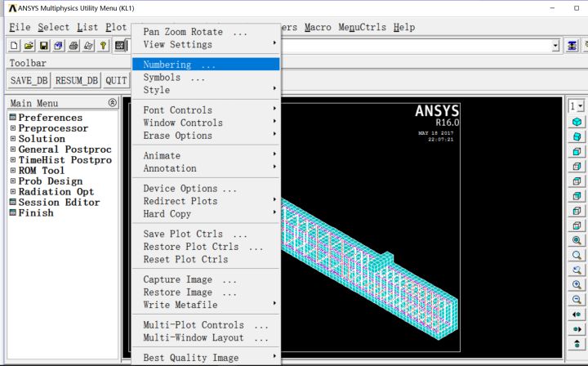The height and width of the screenshot is (366, 588).
Task: Select the Front View cube icon
Action: pos(577,151)
